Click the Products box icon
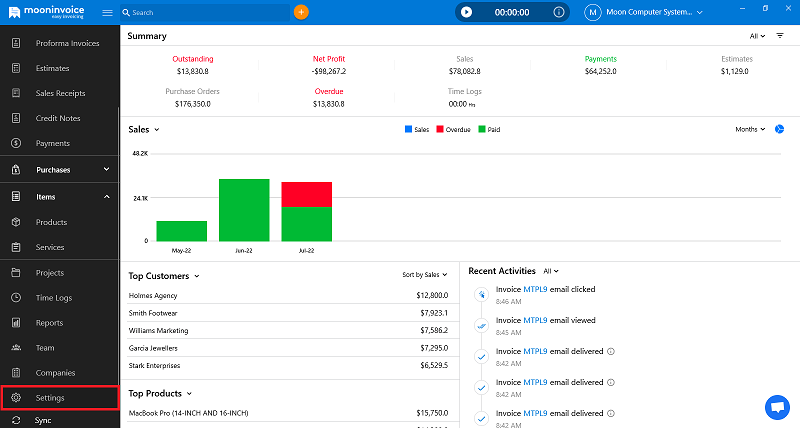The height and width of the screenshot is (428, 800). [x=16, y=222]
